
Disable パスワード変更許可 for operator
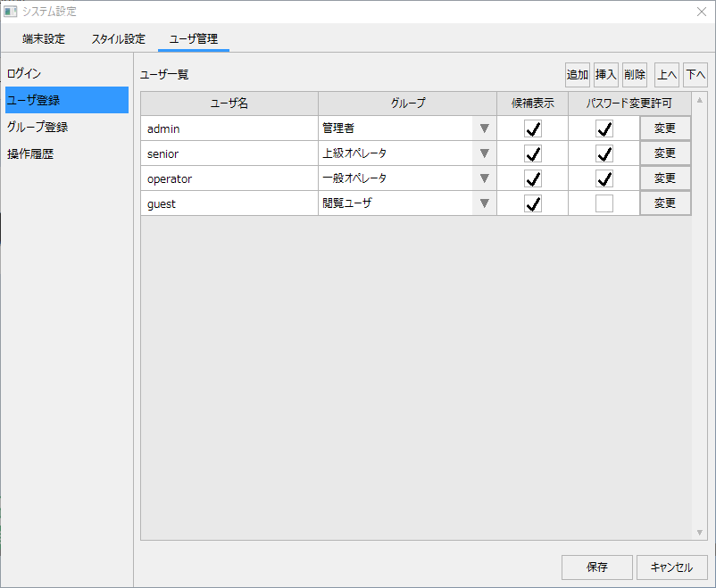tap(604, 178)
